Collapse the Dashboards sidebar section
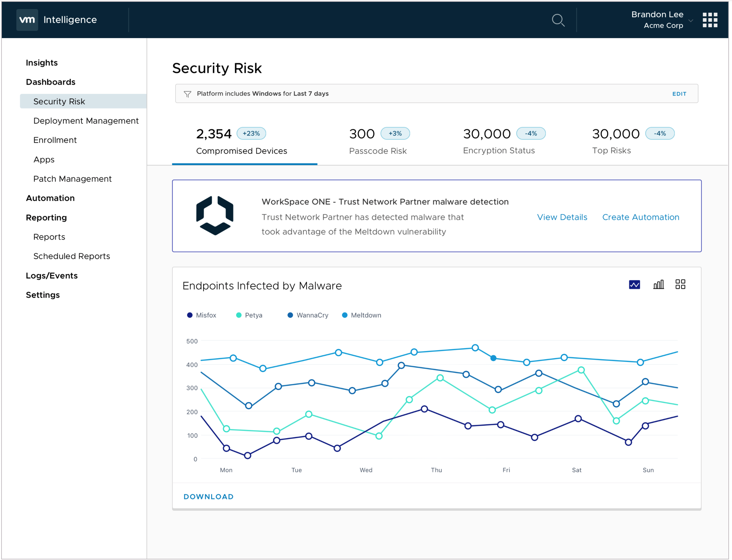Image resolution: width=732 pixels, height=560 pixels. pyautogui.click(x=51, y=82)
